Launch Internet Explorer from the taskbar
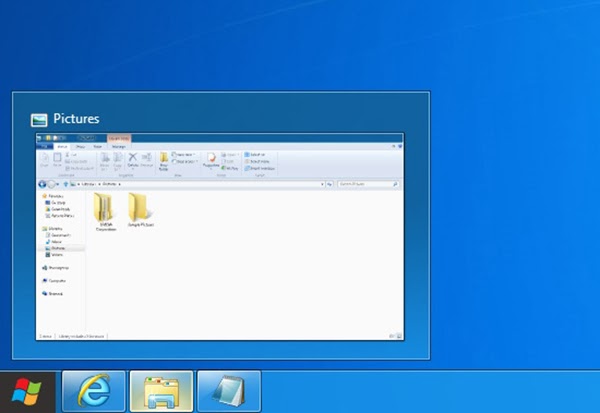 point(94,391)
